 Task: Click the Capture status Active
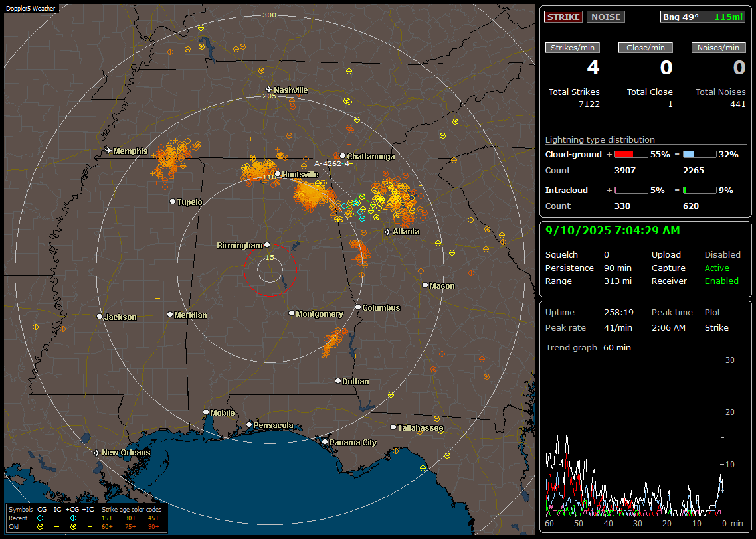[x=717, y=268]
